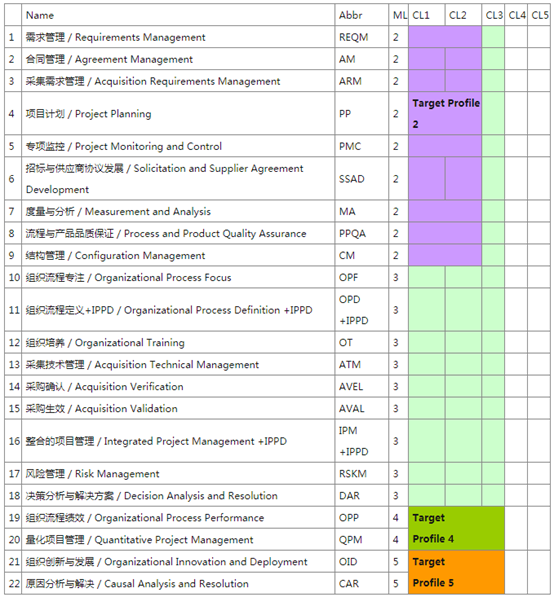Select Acquisition Technical Management cell

178,364
